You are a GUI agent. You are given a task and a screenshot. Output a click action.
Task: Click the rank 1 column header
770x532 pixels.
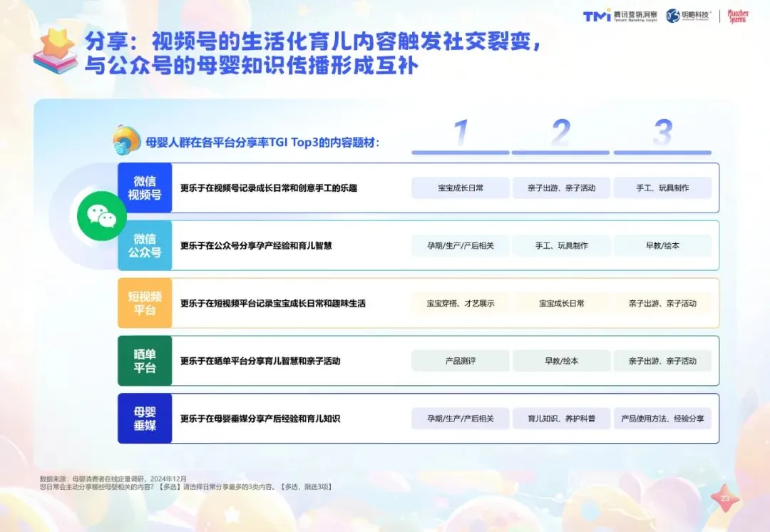461,136
